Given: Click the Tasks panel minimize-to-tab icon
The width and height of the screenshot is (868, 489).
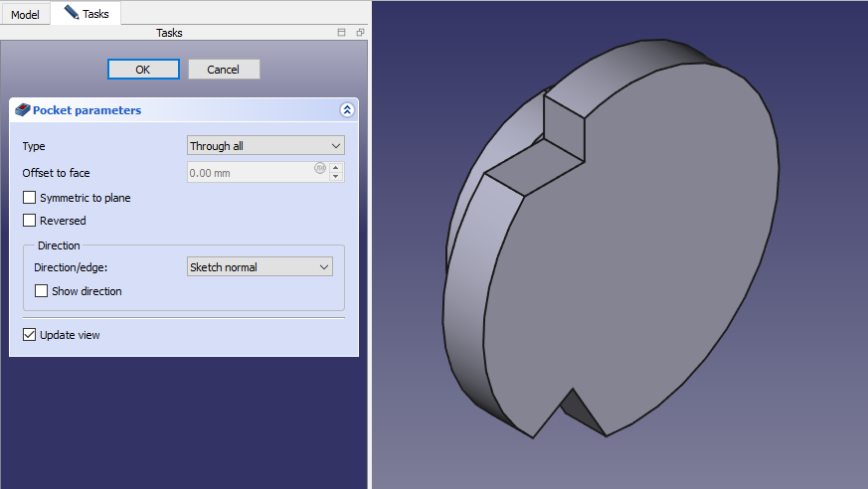Looking at the screenshot, I should 342,33.
